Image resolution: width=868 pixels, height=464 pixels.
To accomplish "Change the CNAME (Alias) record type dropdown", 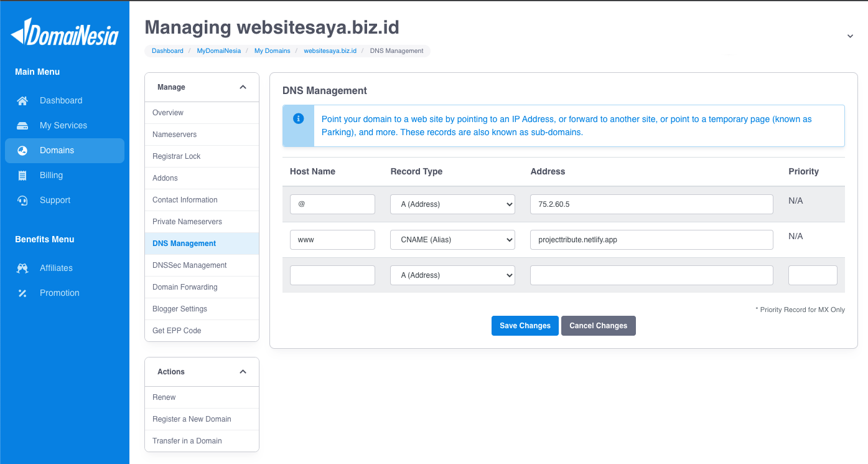I will [452, 239].
